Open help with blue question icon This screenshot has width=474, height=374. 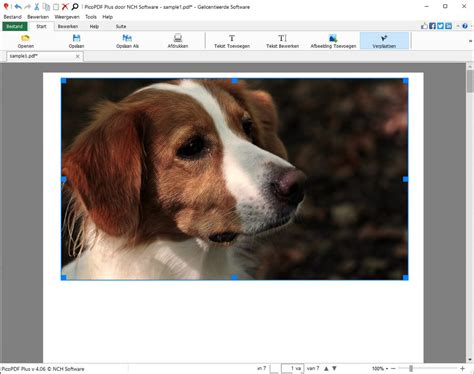pos(465,26)
